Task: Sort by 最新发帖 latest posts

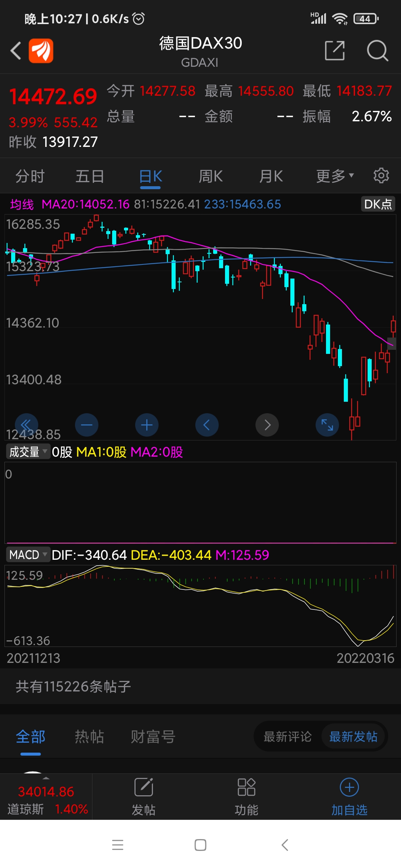Action: (353, 736)
